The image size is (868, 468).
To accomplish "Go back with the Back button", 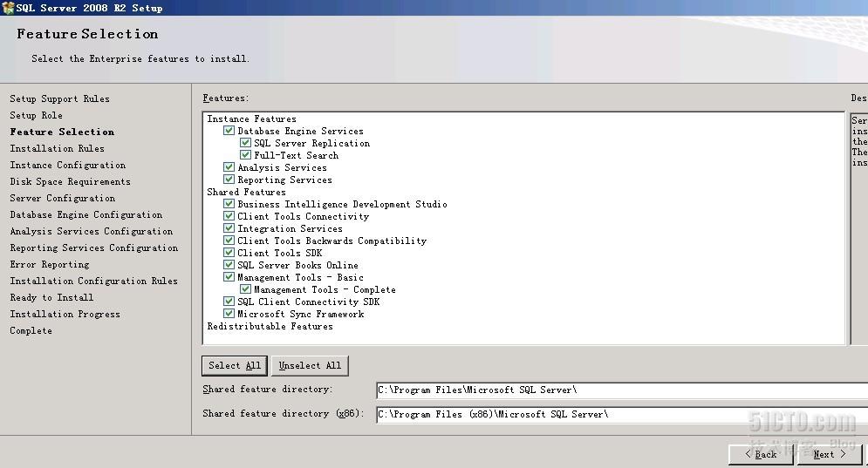I will pyautogui.click(x=762, y=454).
